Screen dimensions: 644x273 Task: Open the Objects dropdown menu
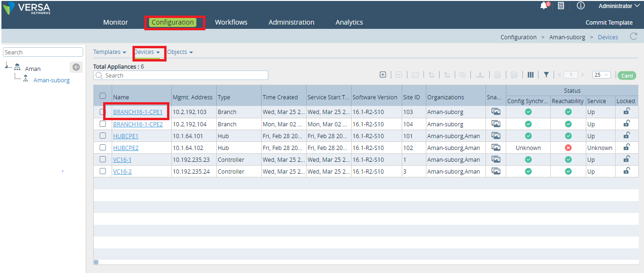pyautogui.click(x=180, y=52)
